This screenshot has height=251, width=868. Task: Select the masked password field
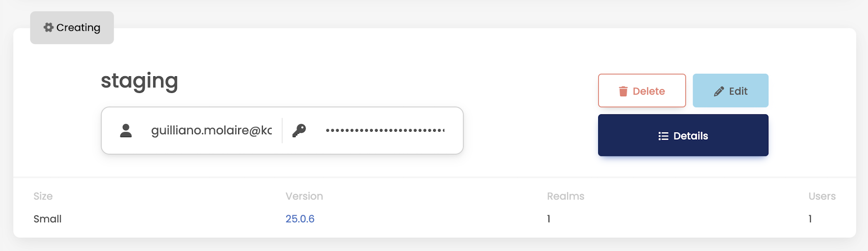tap(385, 131)
